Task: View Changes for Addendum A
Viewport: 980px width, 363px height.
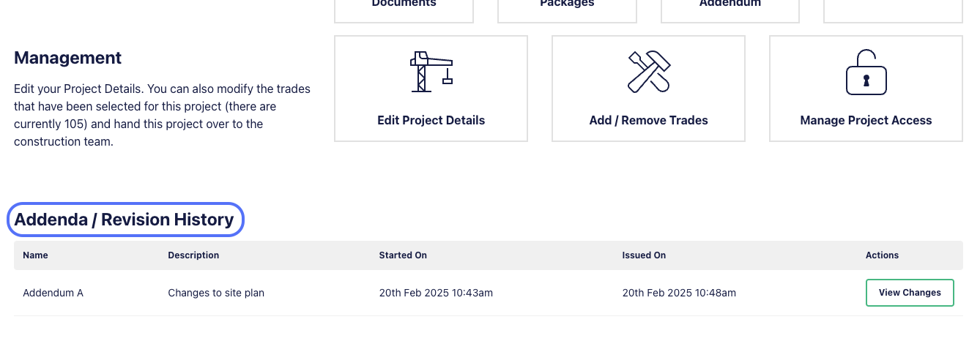Action: click(x=910, y=293)
